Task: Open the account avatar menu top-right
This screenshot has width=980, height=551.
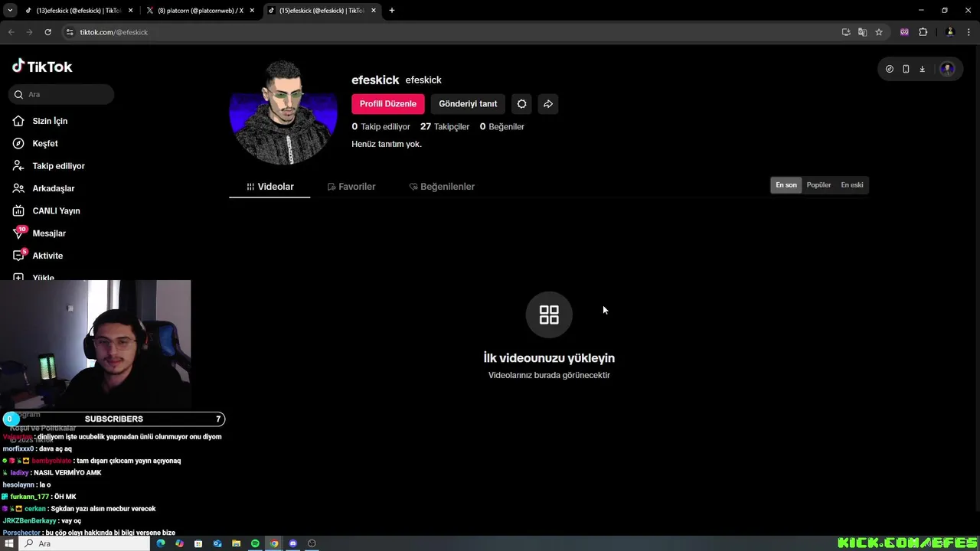Action: pyautogui.click(x=947, y=69)
